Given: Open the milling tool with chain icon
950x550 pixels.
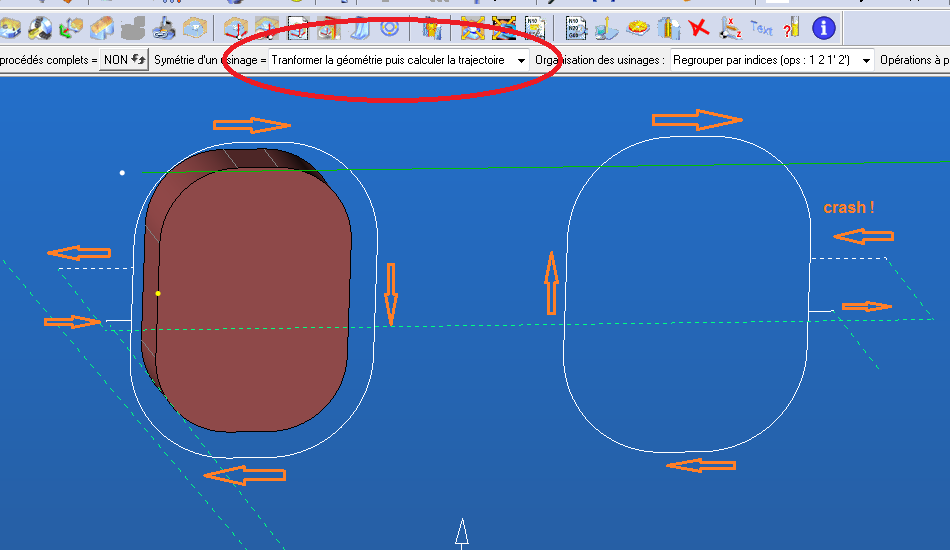Looking at the screenshot, I should coord(164,28).
